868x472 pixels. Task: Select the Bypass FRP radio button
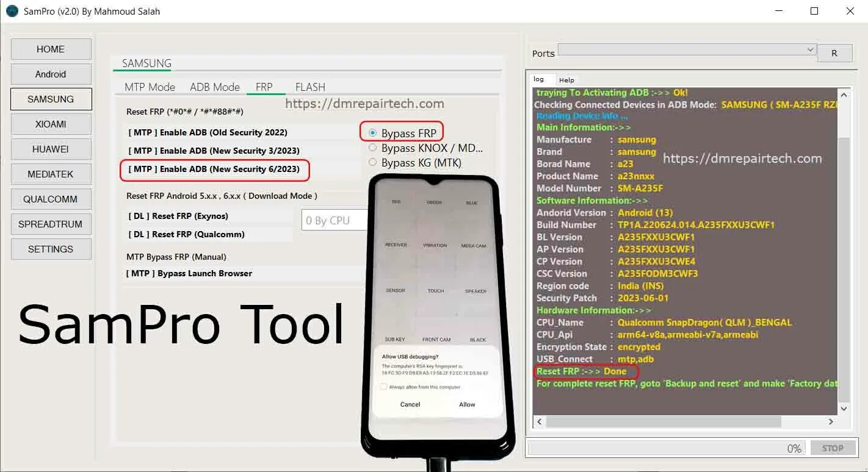pyautogui.click(x=373, y=133)
